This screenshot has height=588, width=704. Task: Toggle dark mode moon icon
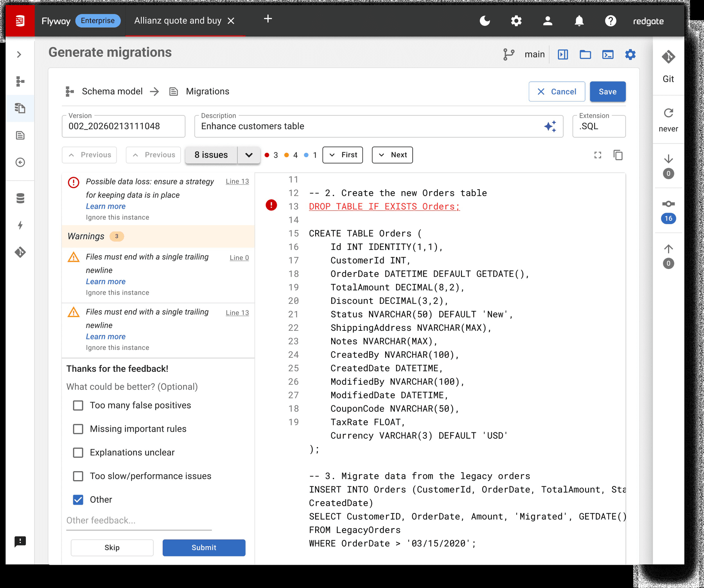coord(485,21)
